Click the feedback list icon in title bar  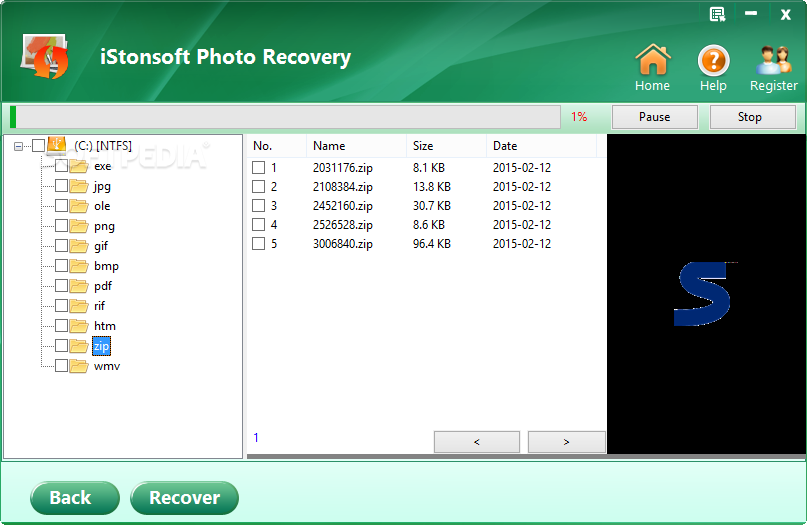(x=717, y=14)
